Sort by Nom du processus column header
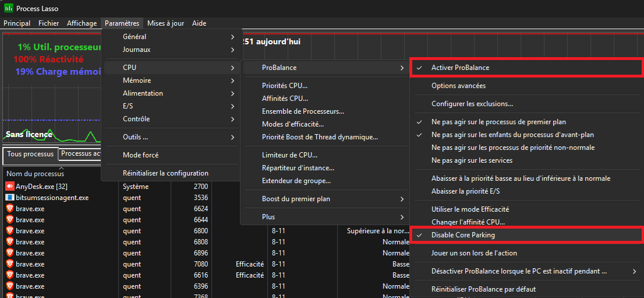644x298 pixels. [x=35, y=174]
